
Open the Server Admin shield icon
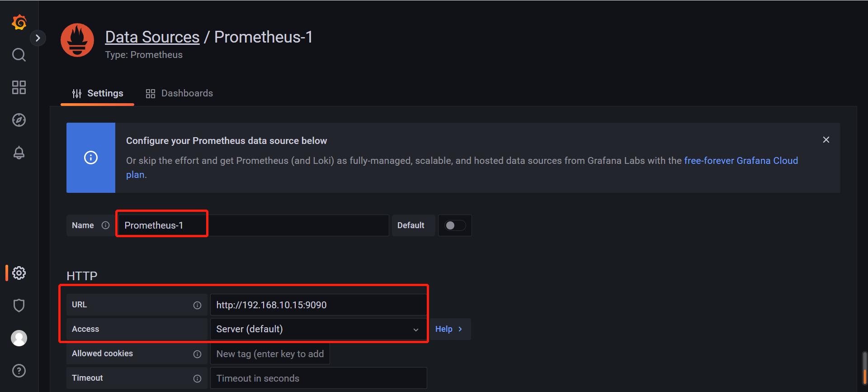(x=19, y=306)
